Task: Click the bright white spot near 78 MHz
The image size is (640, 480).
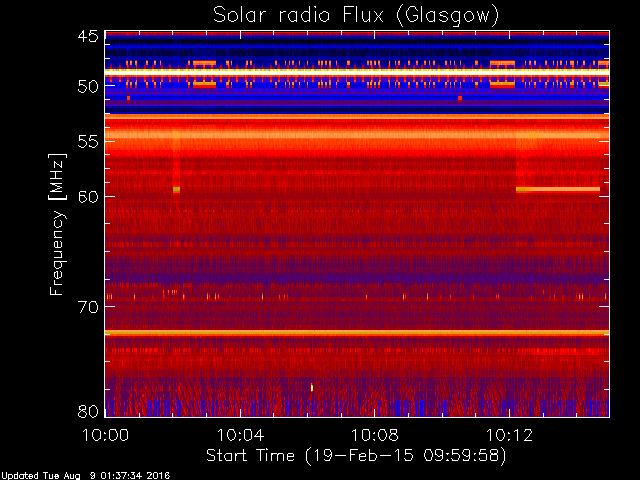Action: click(312, 387)
